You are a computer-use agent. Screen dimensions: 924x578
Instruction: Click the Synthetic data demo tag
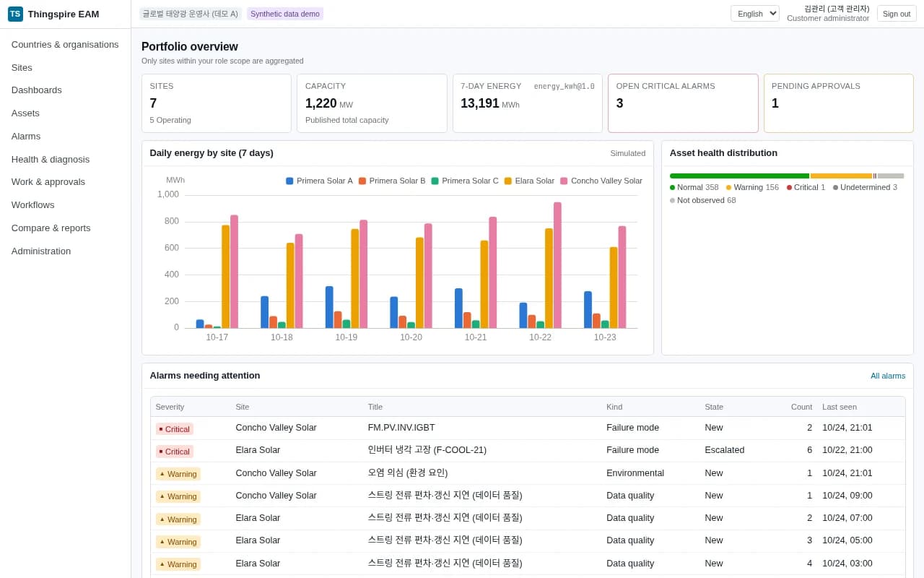click(x=285, y=14)
